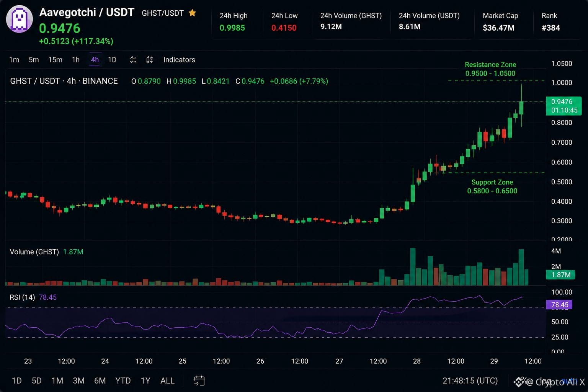The image size is (588, 392).
Task: Switch to the 1D timeframe in top toolbar
Action: pos(112,60)
